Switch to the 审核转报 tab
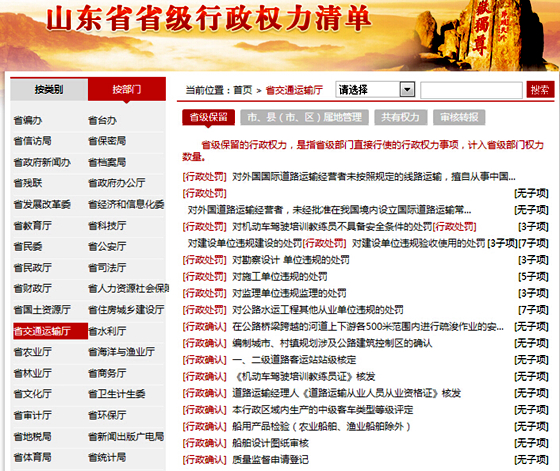 [x=459, y=117]
